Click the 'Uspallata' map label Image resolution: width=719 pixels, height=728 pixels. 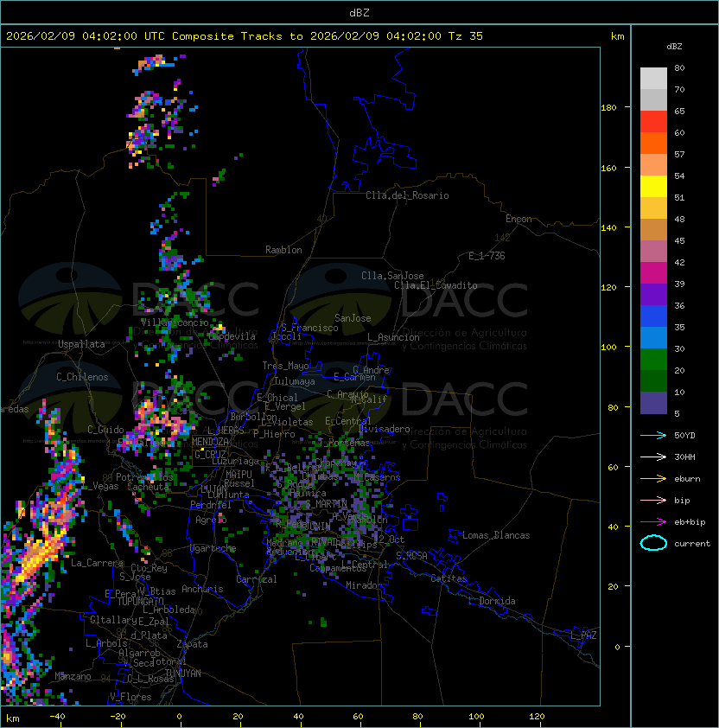81,344
